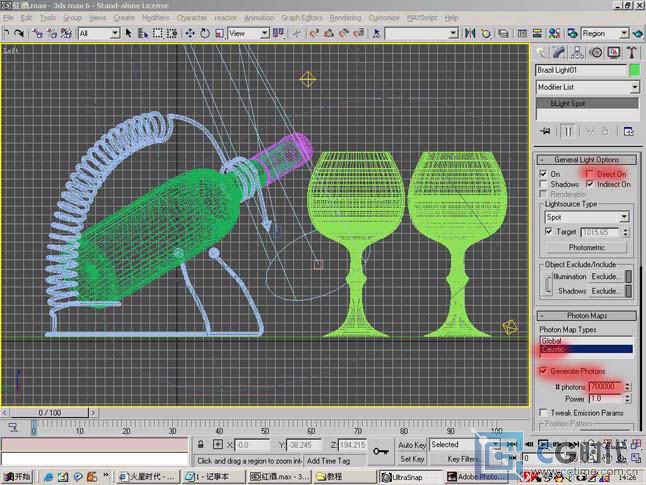This screenshot has height=485, width=646.
Task: Click the Array tool icon
Action: click(486, 33)
